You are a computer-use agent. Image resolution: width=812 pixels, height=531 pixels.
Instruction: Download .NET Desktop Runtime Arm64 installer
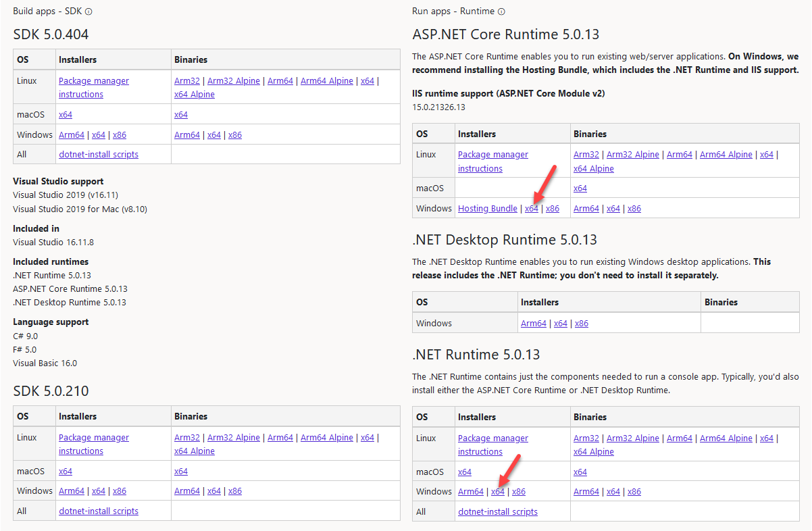pos(533,323)
